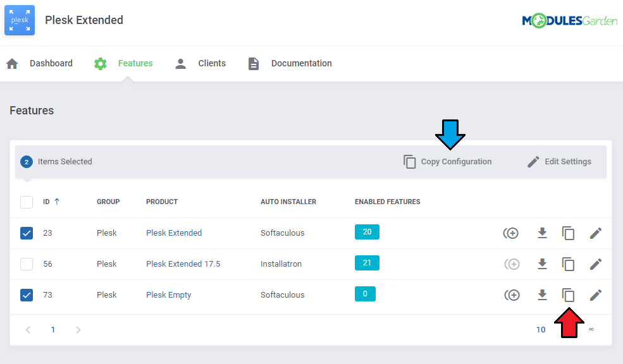Click the AUTO INSTALLER column header
This screenshot has height=364, width=623.
click(288, 202)
